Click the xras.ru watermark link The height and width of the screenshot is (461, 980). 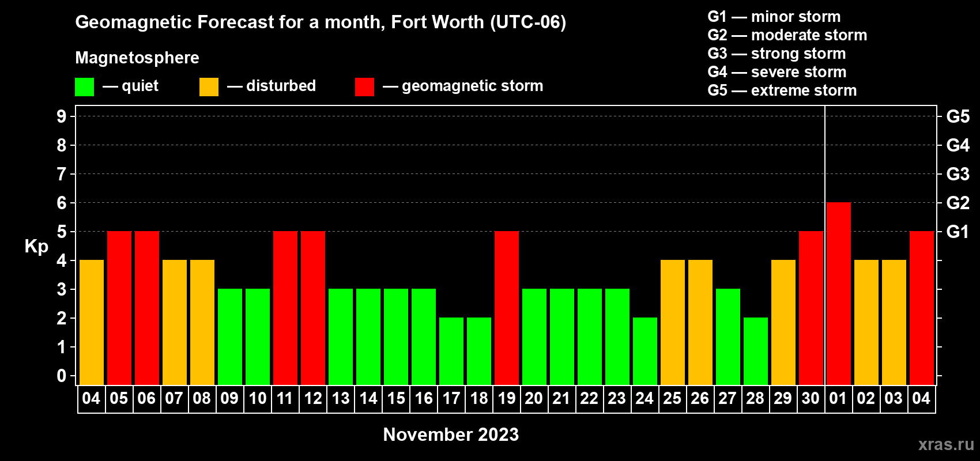pos(946,444)
